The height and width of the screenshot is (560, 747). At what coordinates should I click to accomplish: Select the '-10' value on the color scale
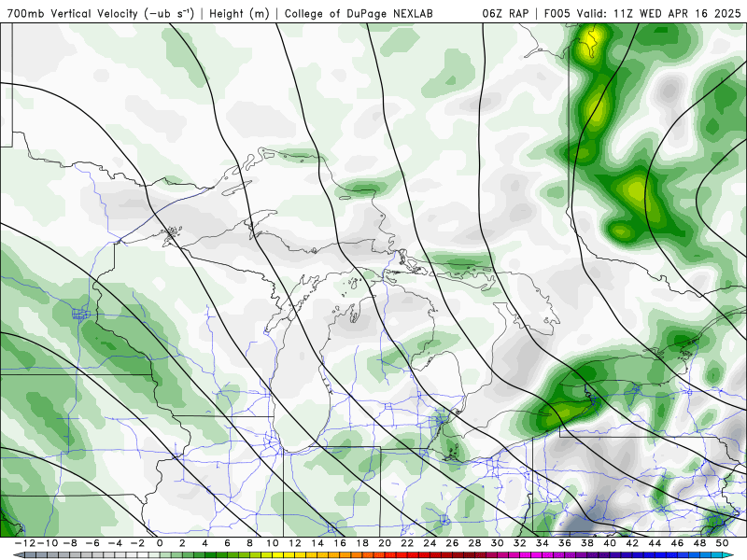tap(46, 543)
